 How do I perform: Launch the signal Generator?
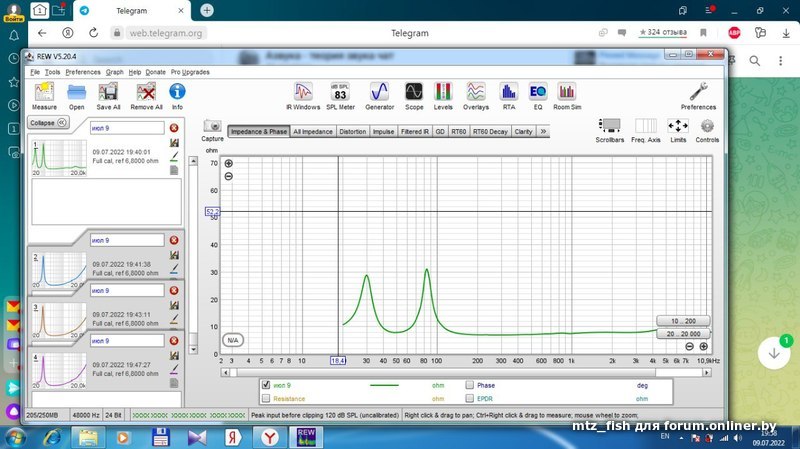pyautogui.click(x=379, y=93)
